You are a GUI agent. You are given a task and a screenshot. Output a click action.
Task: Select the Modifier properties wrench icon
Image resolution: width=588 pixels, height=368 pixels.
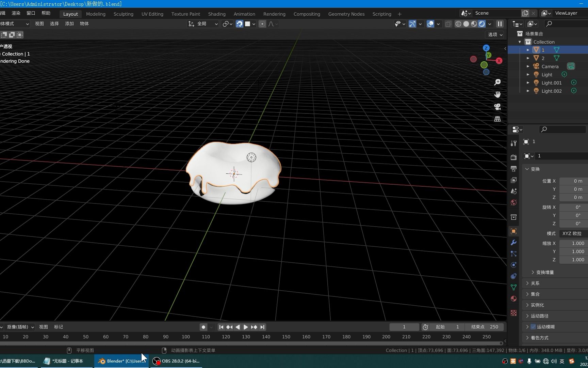click(513, 242)
